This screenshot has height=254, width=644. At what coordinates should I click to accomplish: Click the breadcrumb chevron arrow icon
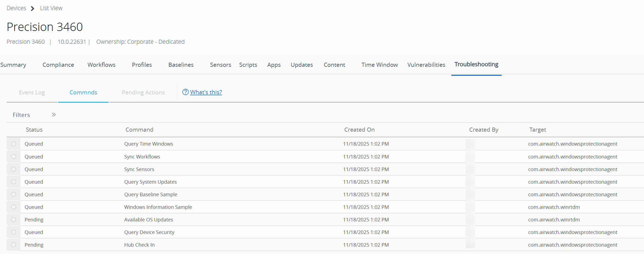33,8
